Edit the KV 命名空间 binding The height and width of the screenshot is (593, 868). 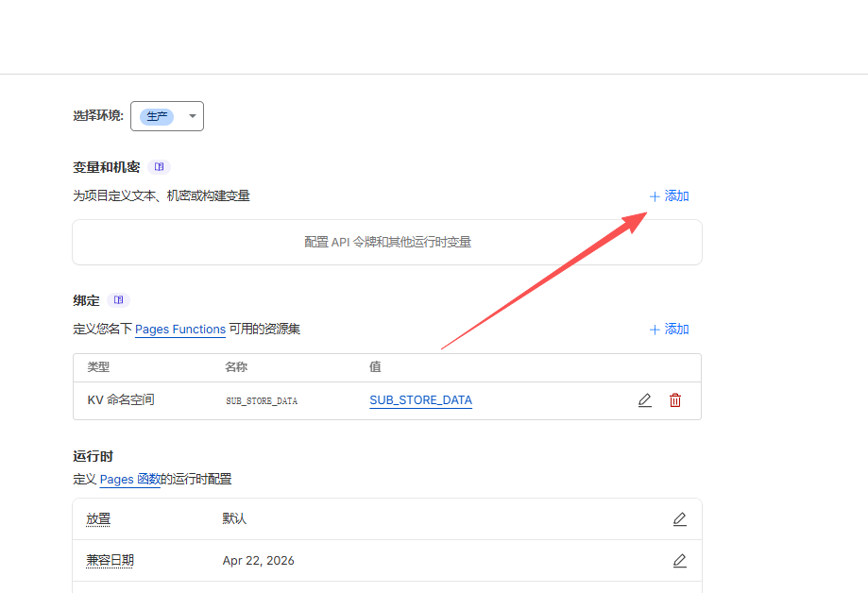[x=645, y=400]
